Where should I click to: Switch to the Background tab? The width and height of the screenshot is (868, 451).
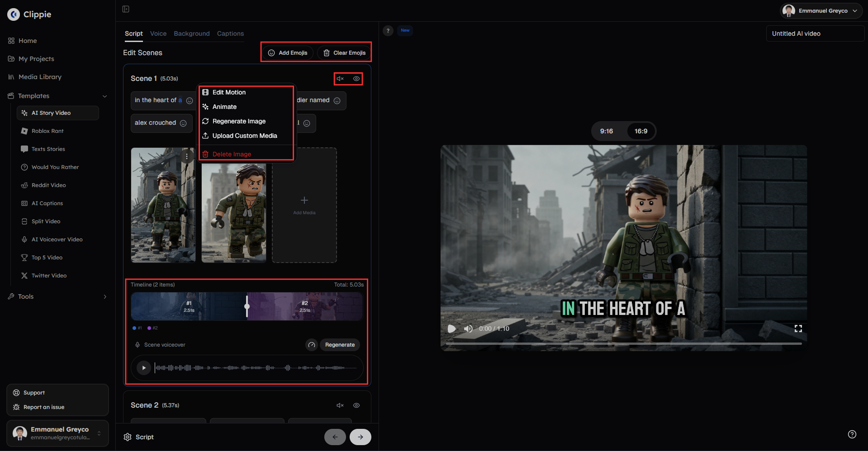[192, 33]
